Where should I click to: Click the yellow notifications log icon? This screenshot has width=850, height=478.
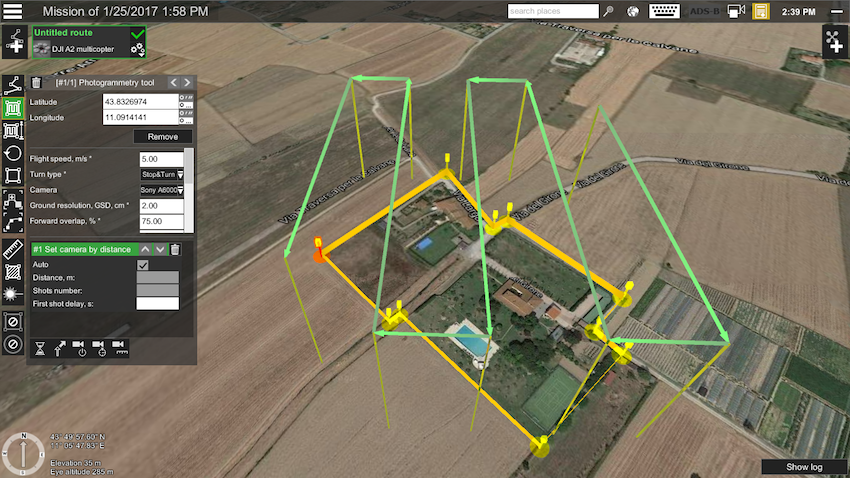[761, 11]
